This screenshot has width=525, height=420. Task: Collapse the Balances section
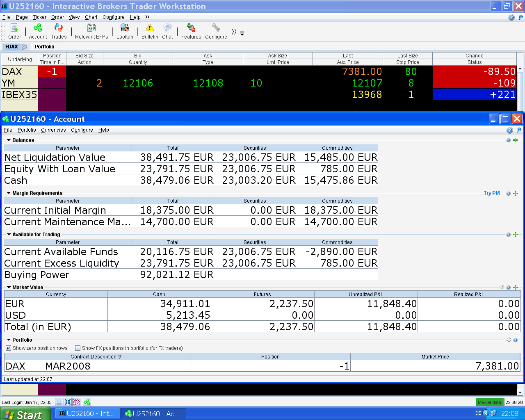click(9, 140)
